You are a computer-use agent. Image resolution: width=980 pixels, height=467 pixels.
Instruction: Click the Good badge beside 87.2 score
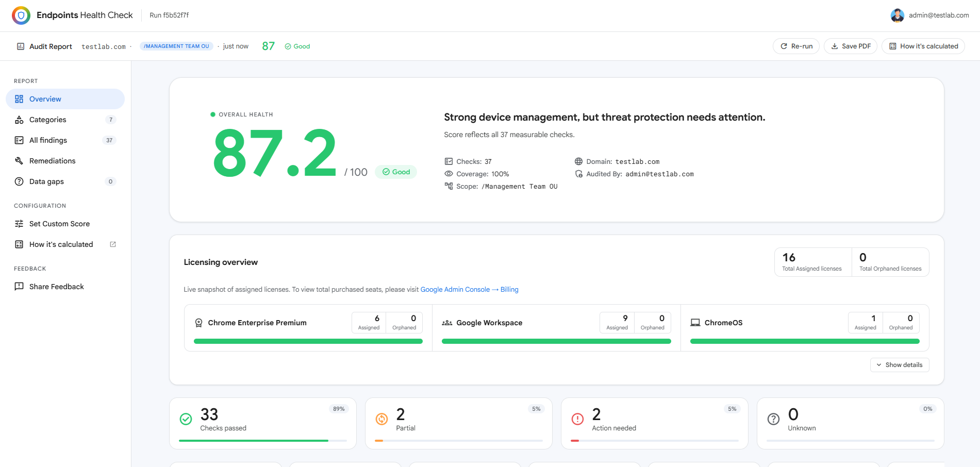pyautogui.click(x=396, y=172)
